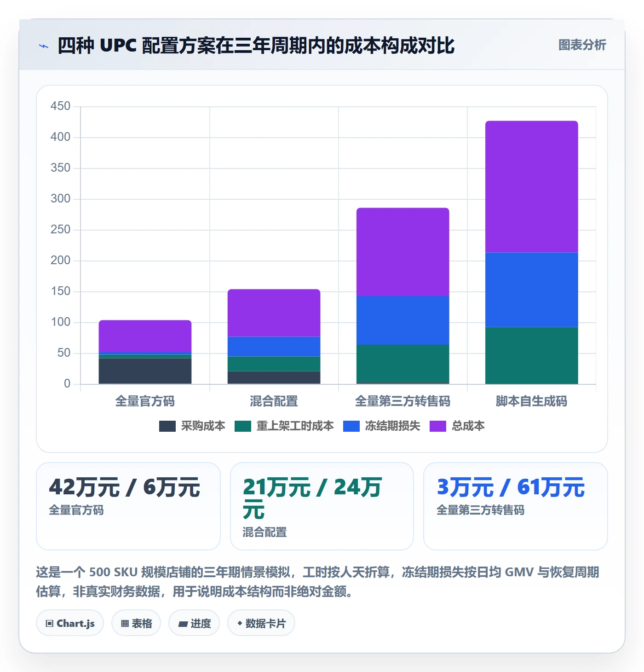
Task: Click the 300 y-axis tick value
Action: pyautogui.click(x=61, y=199)
